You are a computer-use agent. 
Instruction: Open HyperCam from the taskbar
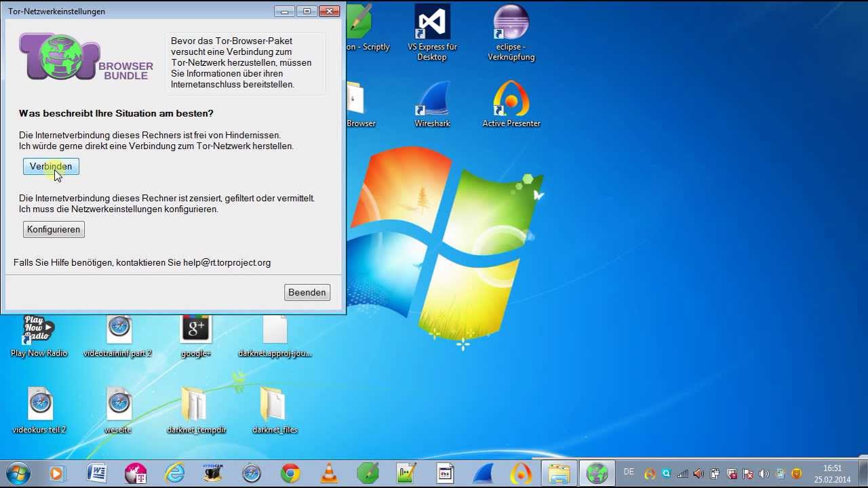pyautogui.click(x=213, y=473)
